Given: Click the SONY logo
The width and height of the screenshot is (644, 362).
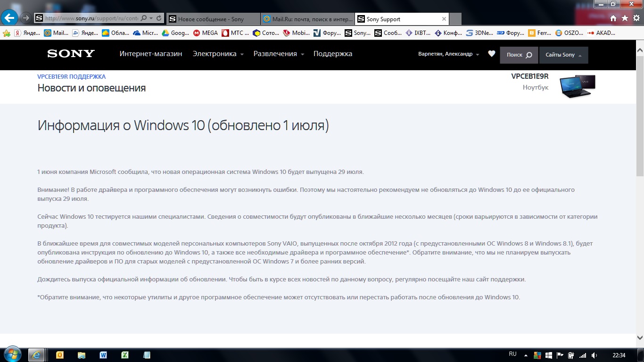Looking at the screenshot, I should point(71,54).
